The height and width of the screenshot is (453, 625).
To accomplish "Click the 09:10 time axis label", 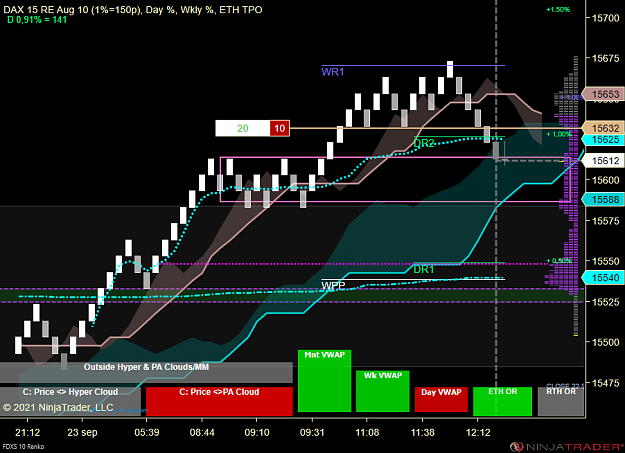I will 257,432.
